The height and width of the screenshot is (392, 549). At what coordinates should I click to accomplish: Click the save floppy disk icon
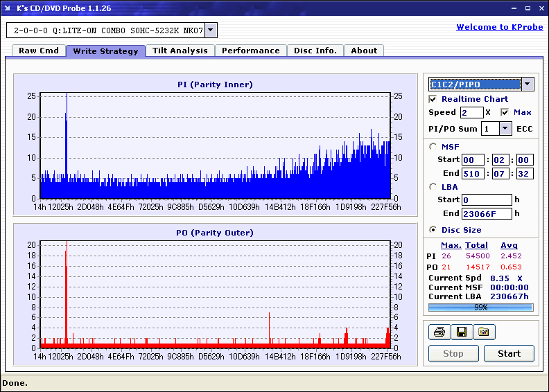click(462, 332)
